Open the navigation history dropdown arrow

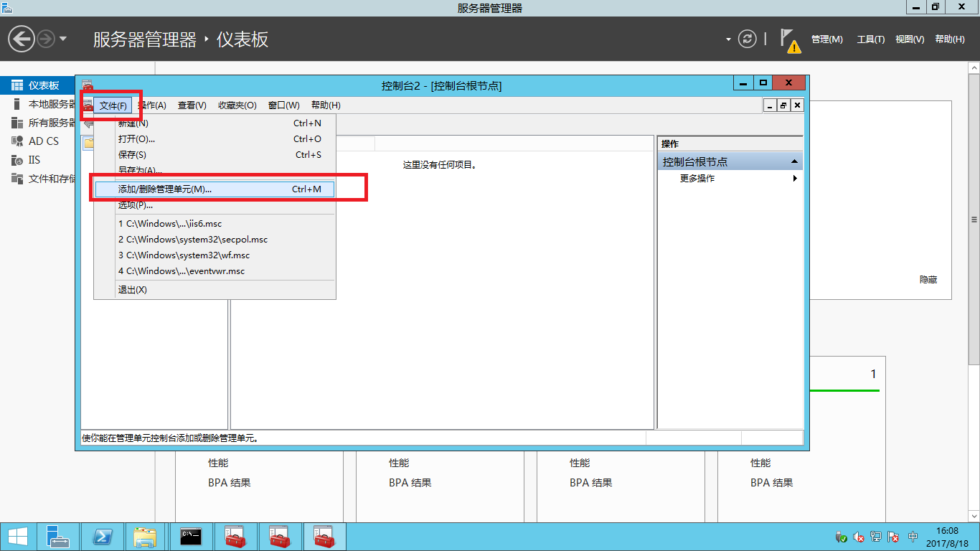coord(63,39)
